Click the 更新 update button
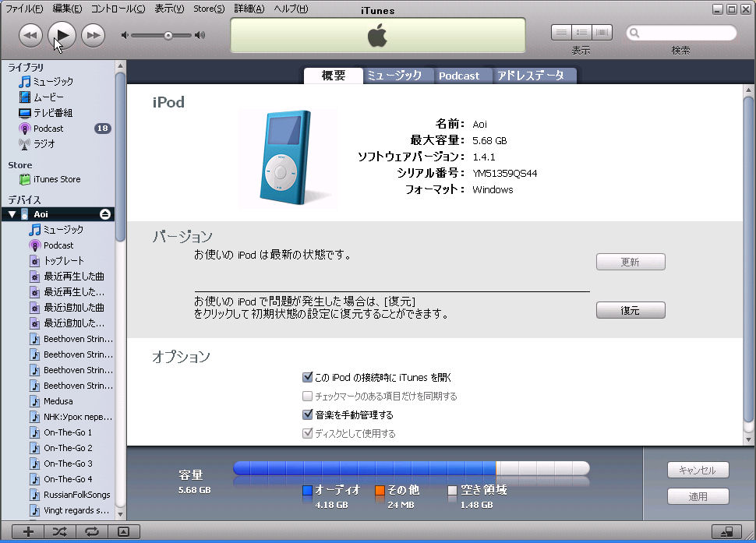756x543 pixels. click(631, 262)
